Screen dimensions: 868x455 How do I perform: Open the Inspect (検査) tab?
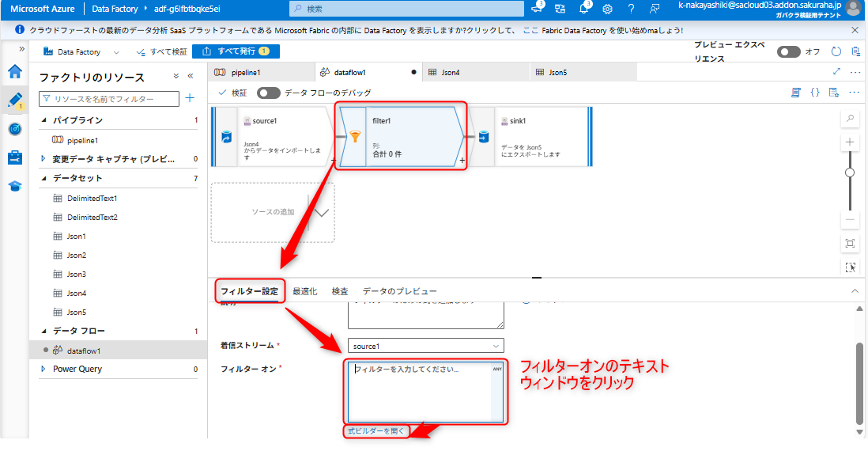tap(340, 291)
